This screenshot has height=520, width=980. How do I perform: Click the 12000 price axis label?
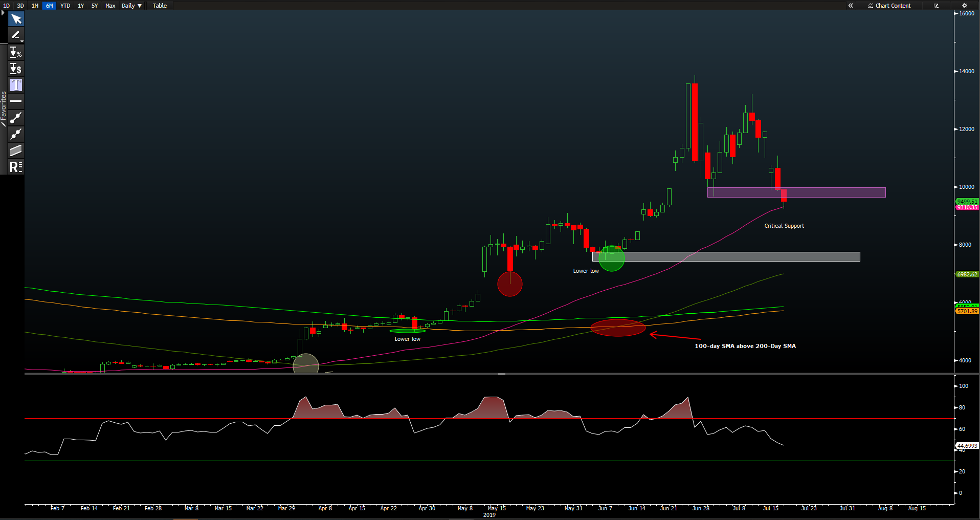(967, 129)
